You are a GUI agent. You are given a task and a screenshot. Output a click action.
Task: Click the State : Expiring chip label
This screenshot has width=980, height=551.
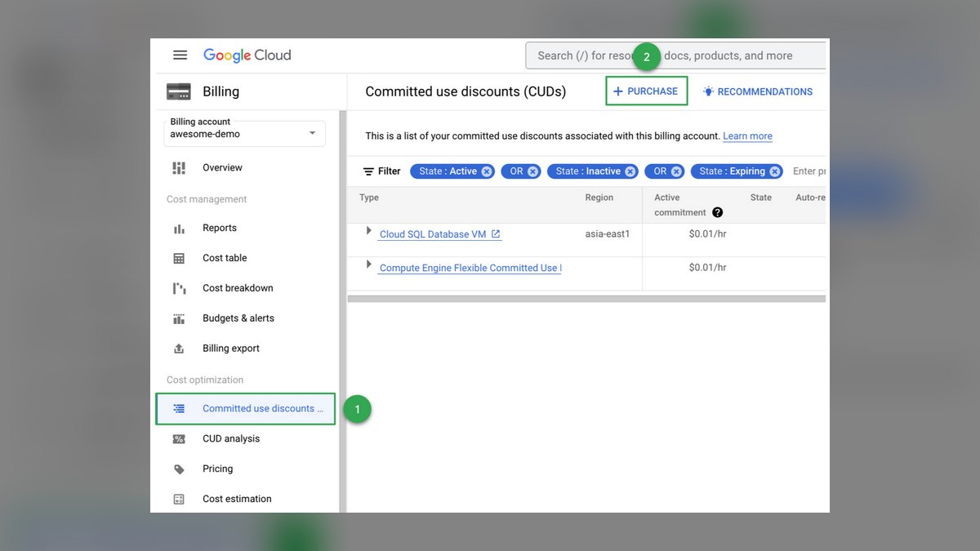click(x=732, y=171)
